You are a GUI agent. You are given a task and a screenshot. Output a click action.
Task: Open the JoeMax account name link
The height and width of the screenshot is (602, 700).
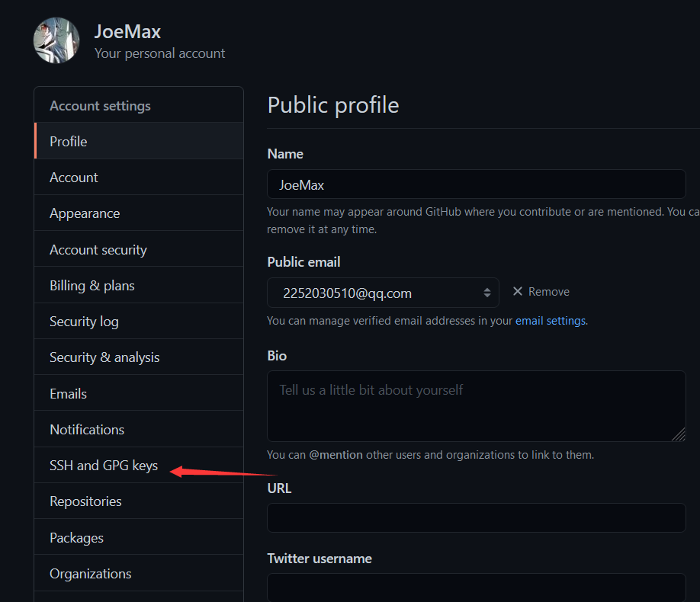click(x=127, y=32)
